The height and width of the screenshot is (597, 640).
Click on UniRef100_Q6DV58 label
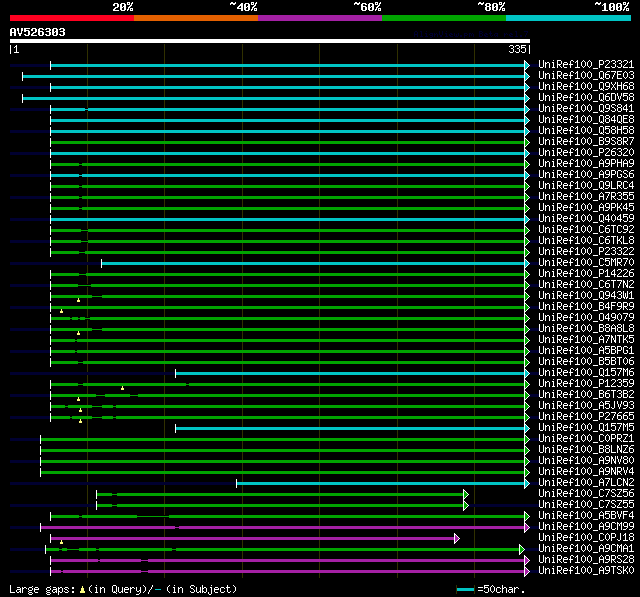coord(586,98)
